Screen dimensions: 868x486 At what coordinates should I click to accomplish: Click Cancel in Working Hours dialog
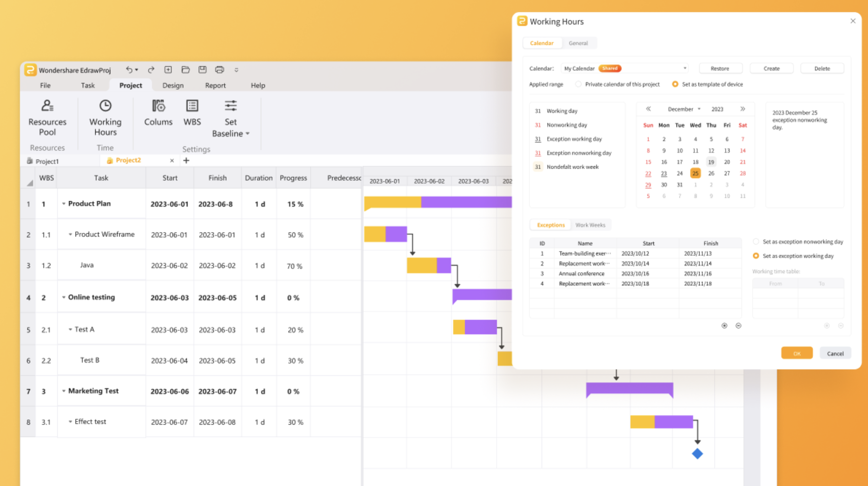point(835,353)
